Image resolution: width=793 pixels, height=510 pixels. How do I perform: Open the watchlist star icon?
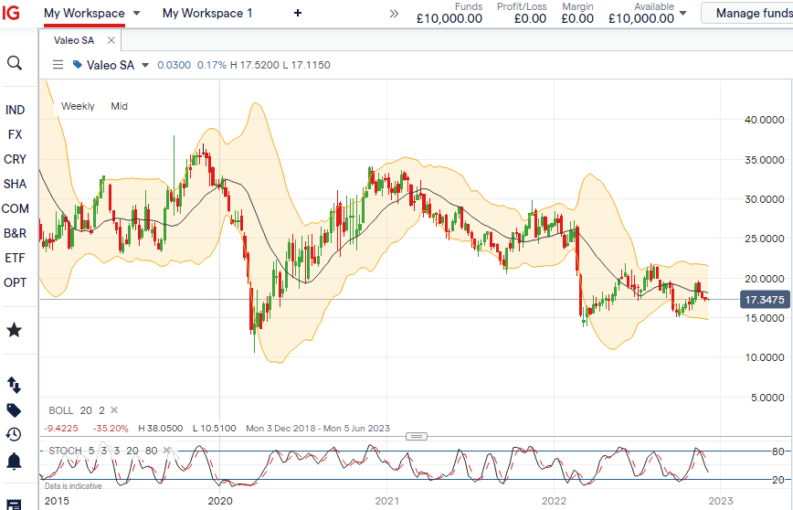pyautogui.click(x=14, y=330)
